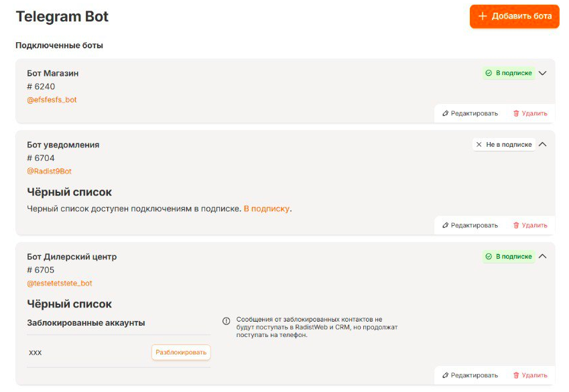
Task: Expand the Бот Магазин card chevron
Action: coord(543,73)
